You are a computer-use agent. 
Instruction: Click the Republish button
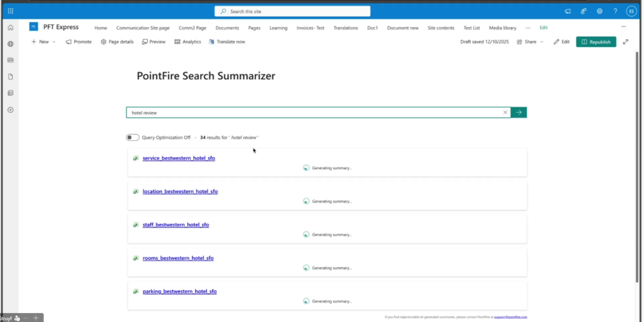tap(596, 42)
